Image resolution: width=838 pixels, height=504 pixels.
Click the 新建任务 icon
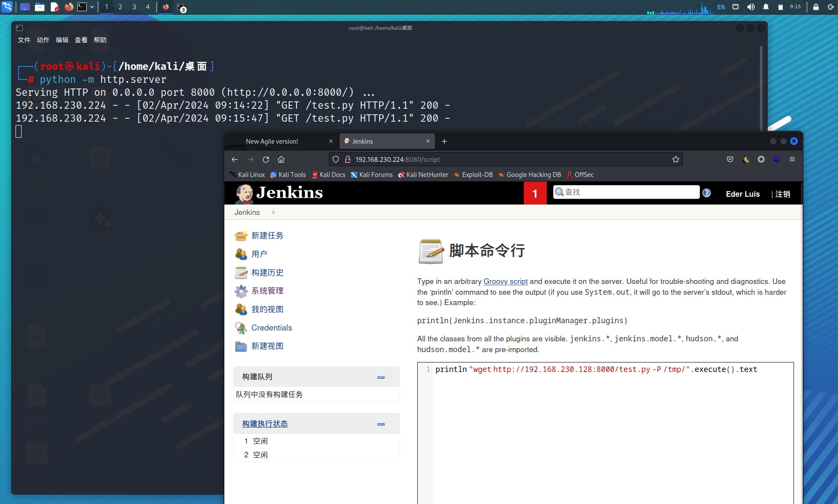(x=241, y=236)
